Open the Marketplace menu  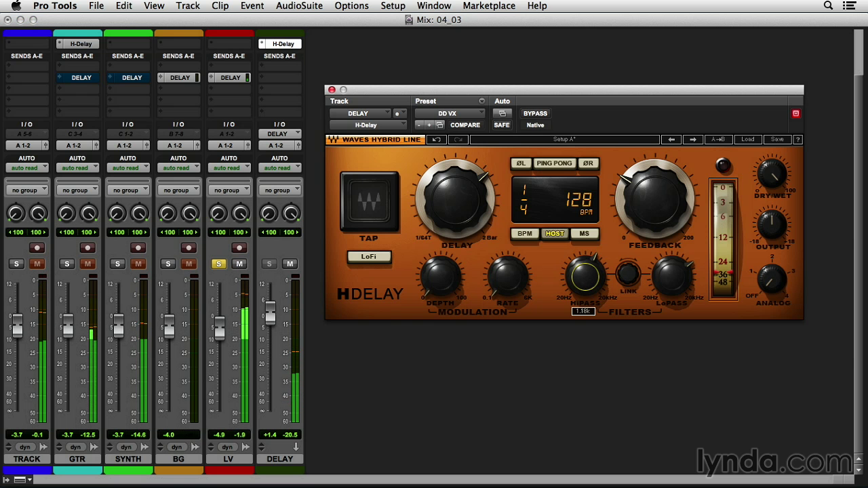489,6
